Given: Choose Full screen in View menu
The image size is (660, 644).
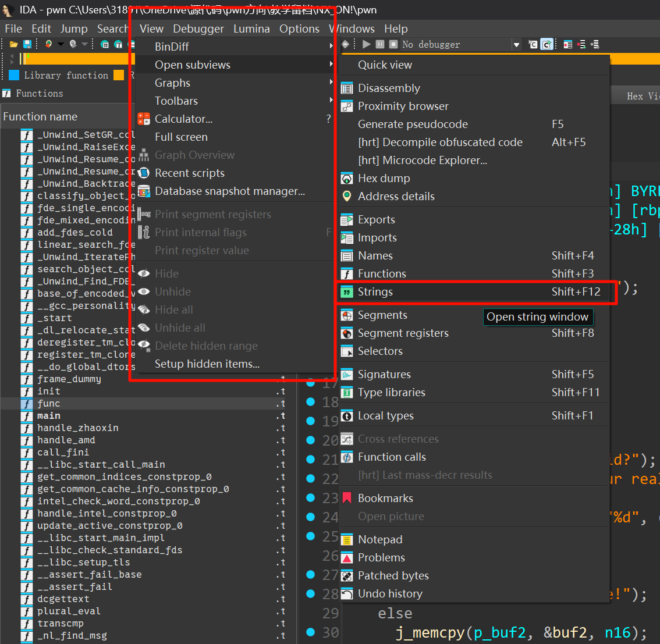Looking at the screenshot, I should click(235, 137).
